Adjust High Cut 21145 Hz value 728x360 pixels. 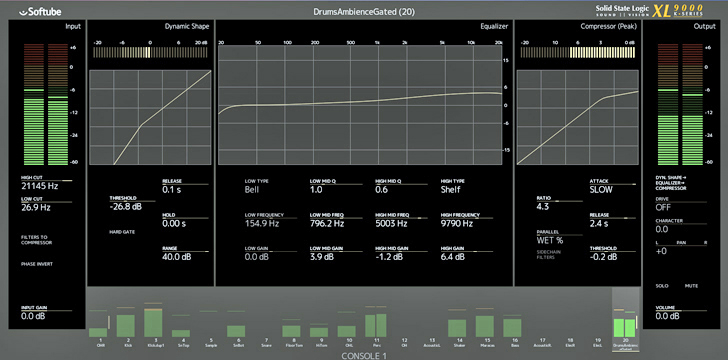46,183
